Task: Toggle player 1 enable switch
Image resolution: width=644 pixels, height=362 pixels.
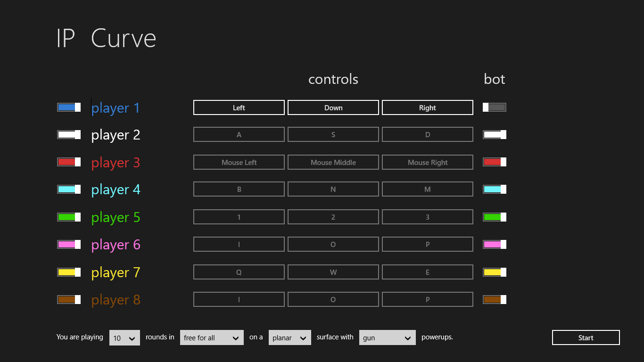Action: [x=69, y=107]
